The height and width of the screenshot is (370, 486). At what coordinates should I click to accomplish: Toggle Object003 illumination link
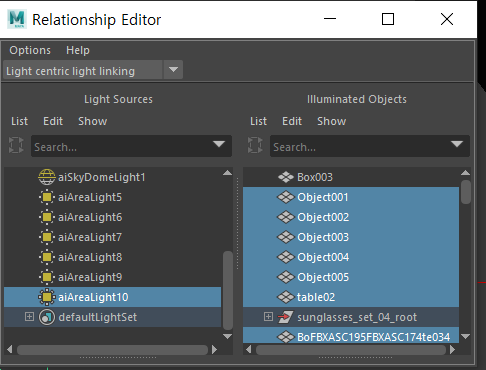pyautogui.click(x=351, y=237)
